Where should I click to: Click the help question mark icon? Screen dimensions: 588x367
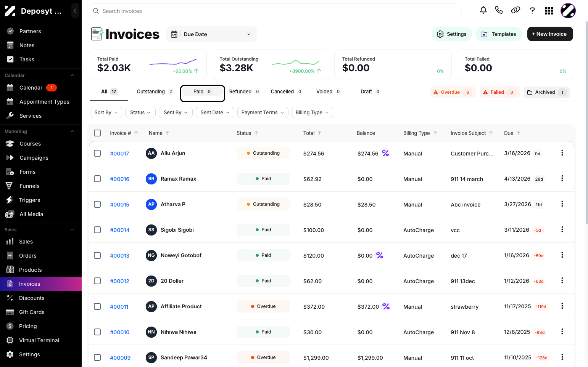coord(532,11)
